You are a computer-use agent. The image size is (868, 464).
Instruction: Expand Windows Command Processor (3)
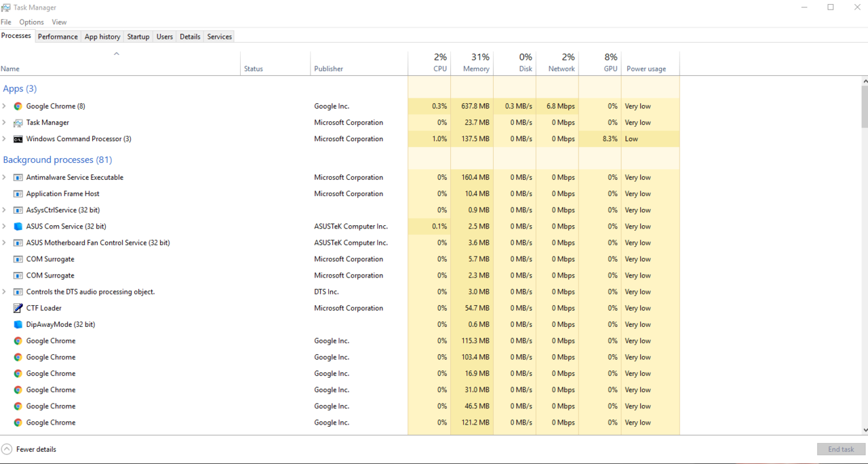pos(4,139)
